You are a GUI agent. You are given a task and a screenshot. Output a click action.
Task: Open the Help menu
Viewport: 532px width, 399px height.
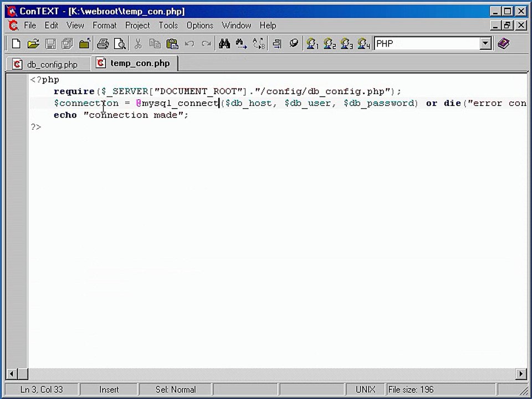[x=268, y=25]
